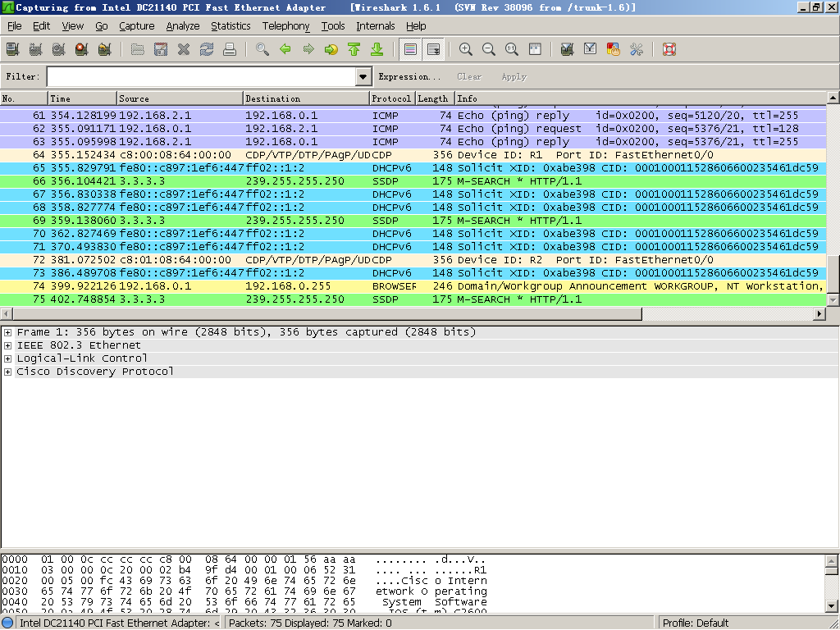Click the Clear filter button
The height and width of the screenshot is (630, 840).
coord(469,76)
